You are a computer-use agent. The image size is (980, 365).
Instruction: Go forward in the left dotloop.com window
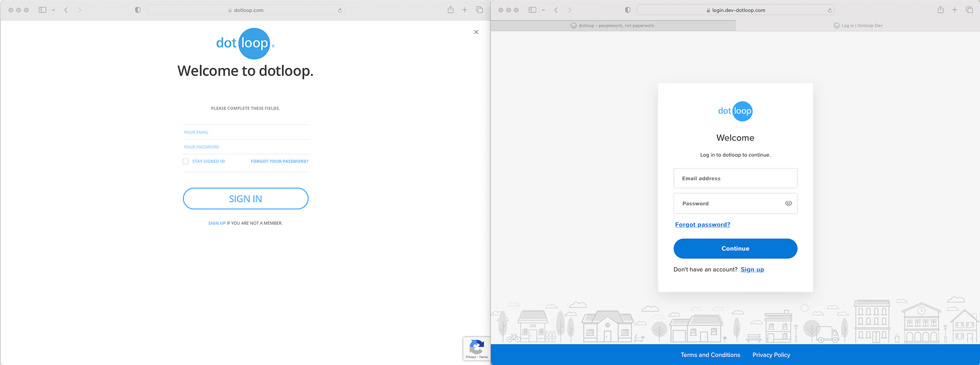coord(80,10)
